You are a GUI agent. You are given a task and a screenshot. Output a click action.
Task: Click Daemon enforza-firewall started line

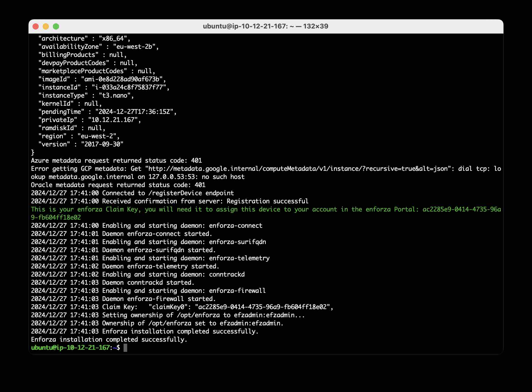[x=123, y=299]
